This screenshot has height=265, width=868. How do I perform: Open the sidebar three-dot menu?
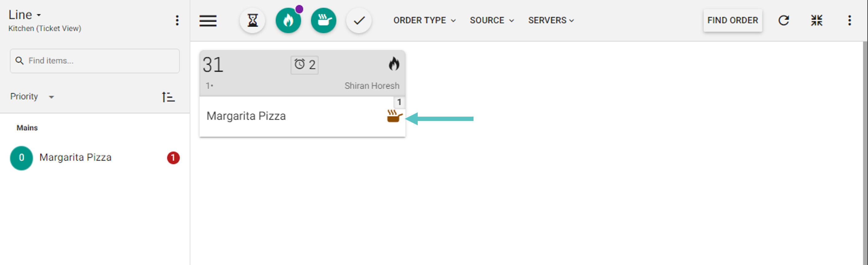pyautogui.click(x=177, y=21)
